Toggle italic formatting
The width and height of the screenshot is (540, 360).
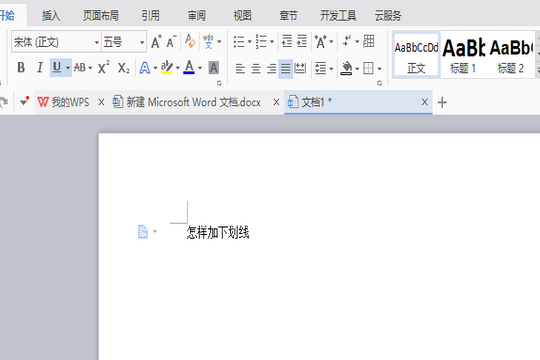point(40,68)
